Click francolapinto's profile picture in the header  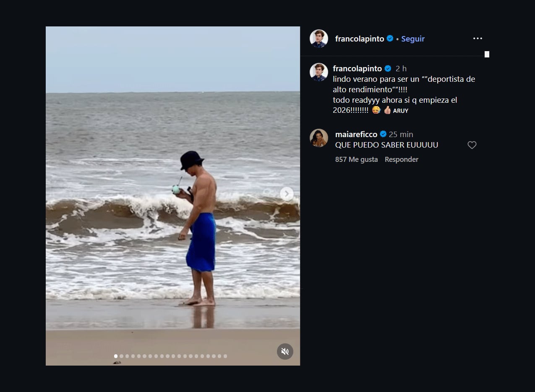pos(318,38)
